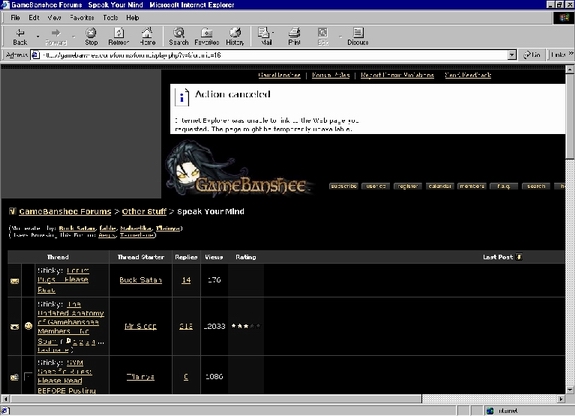Click the user cp forum button
The height and width of the screenshot is (416, 575).
point(376,186)
